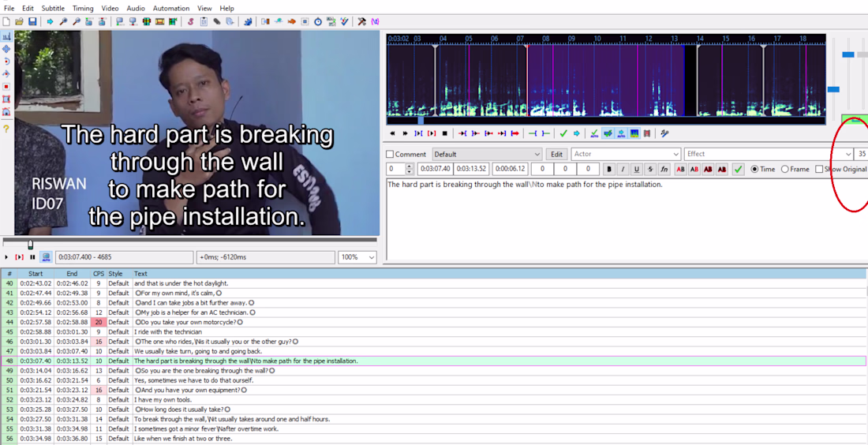
Task: Open the Default style dropdown
Action: click(487, 155)
